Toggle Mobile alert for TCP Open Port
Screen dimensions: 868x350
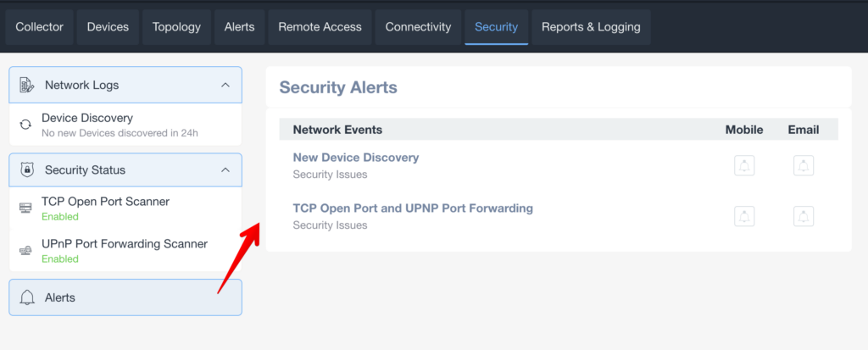coord(744,216)
